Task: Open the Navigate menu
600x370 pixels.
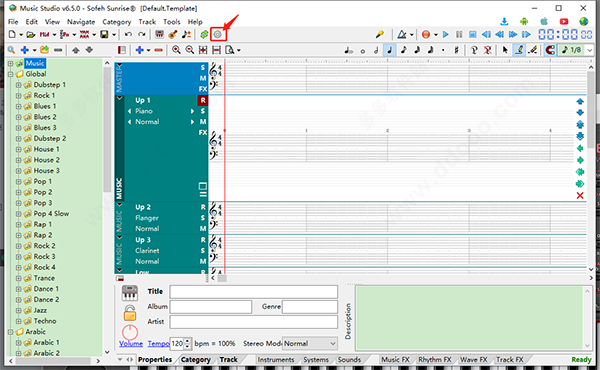Action: tap(81, 22)
